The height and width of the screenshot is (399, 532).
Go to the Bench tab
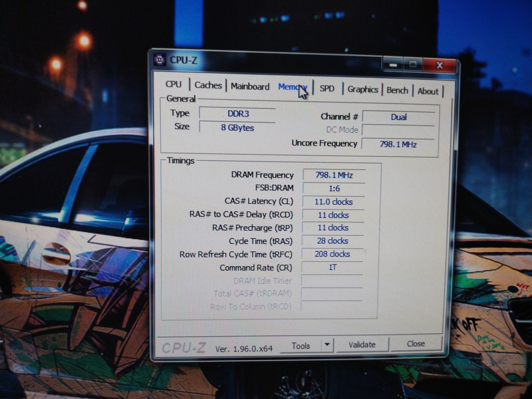click(397, 90)
